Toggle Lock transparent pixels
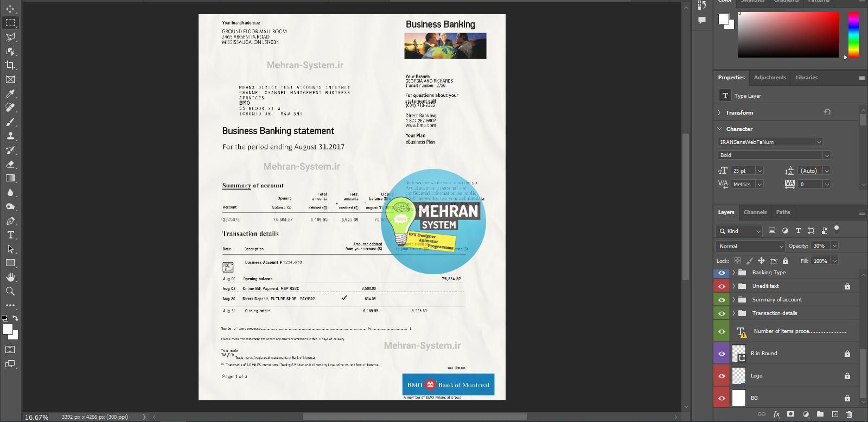 pyautogui.click(x=736, y=261)
